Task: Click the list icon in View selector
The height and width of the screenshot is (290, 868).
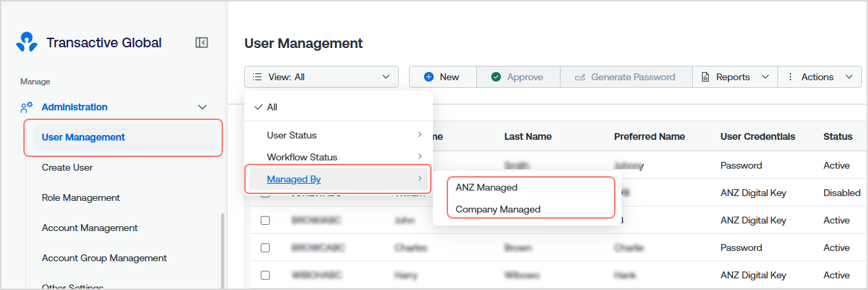Action: point(257,77)
